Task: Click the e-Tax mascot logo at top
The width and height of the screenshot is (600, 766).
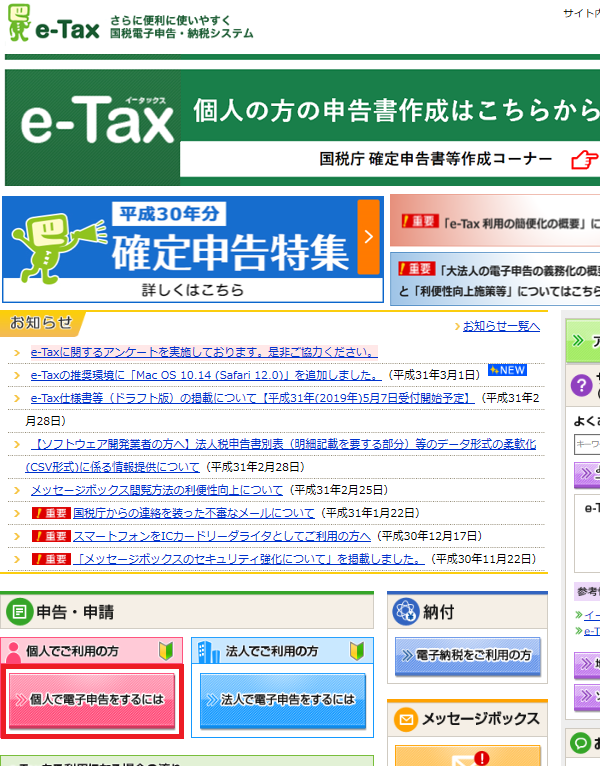Action: click(x=20, y=23)
